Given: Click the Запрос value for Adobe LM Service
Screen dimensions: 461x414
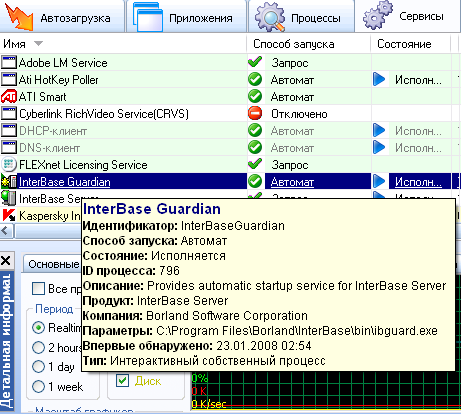Looking at the screenshot, I should tap(290, 63).
